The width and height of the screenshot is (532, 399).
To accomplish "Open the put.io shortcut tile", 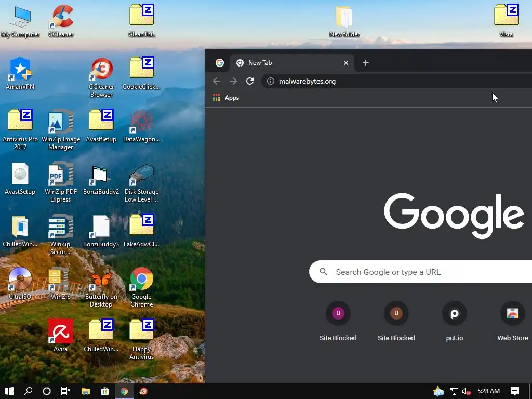I will tap(454, 321).
